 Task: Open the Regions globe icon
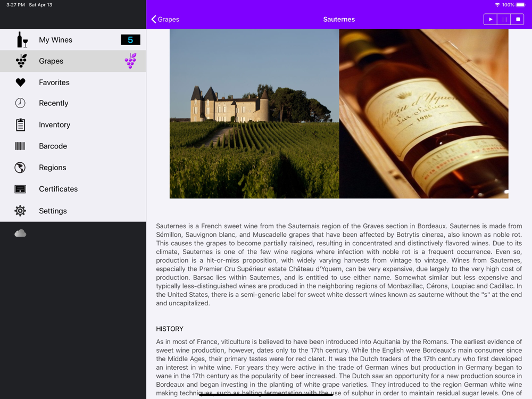[x=20, y=168]
